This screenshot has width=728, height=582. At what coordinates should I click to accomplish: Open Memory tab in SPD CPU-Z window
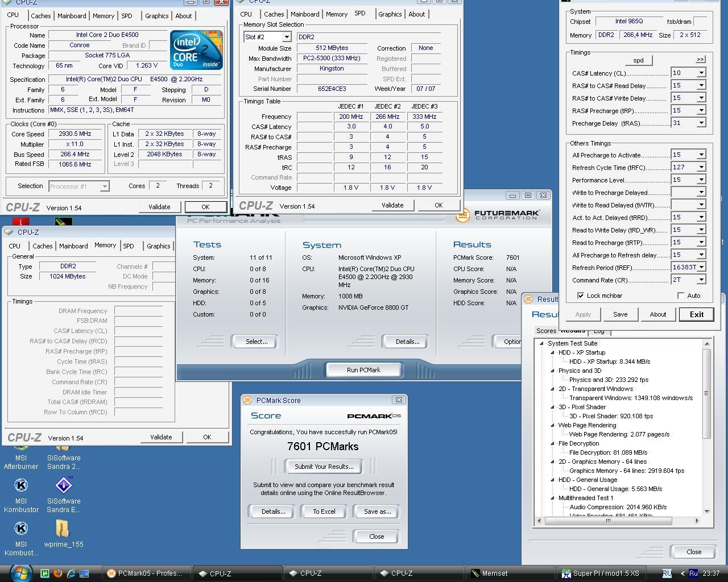(x=337, y=14)
